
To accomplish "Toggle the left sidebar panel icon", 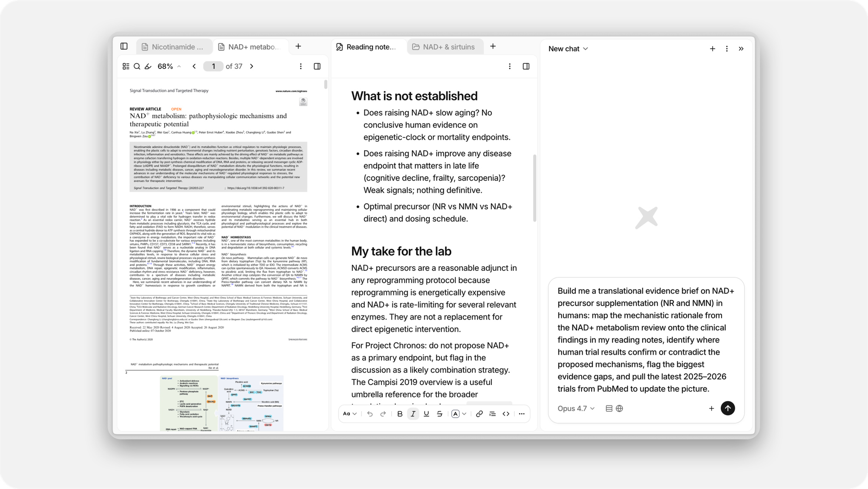I will tap(124, 46).
